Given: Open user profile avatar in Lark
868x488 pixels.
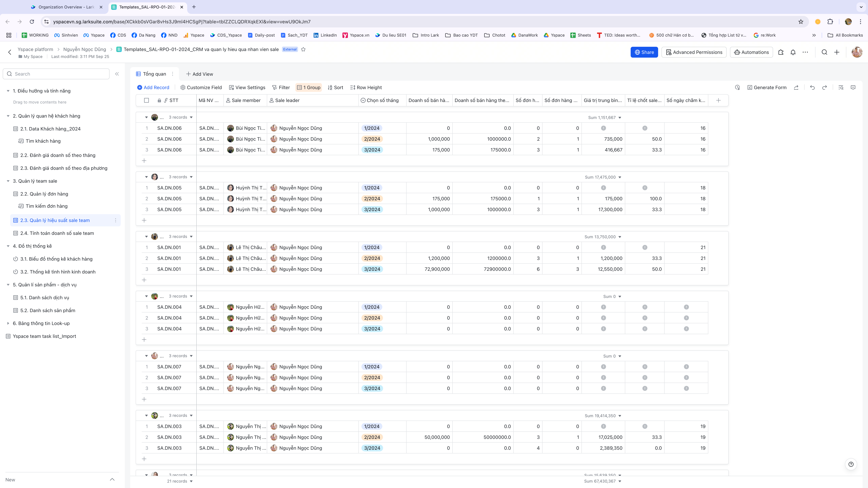Looking at the screenshot, I should pyautogui.click(x=857, y=52).
